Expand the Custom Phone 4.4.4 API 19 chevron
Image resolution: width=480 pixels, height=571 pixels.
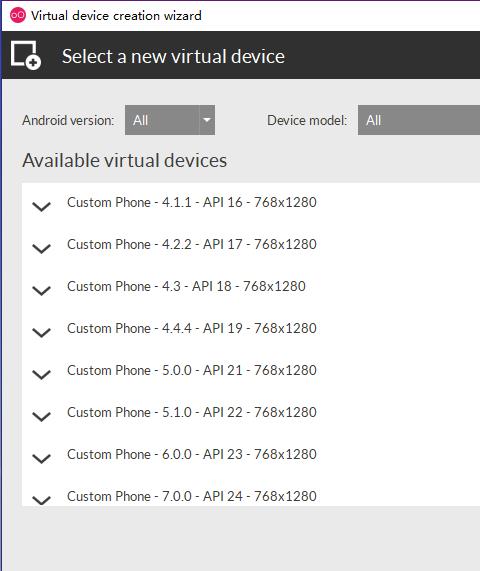[42, 332]
